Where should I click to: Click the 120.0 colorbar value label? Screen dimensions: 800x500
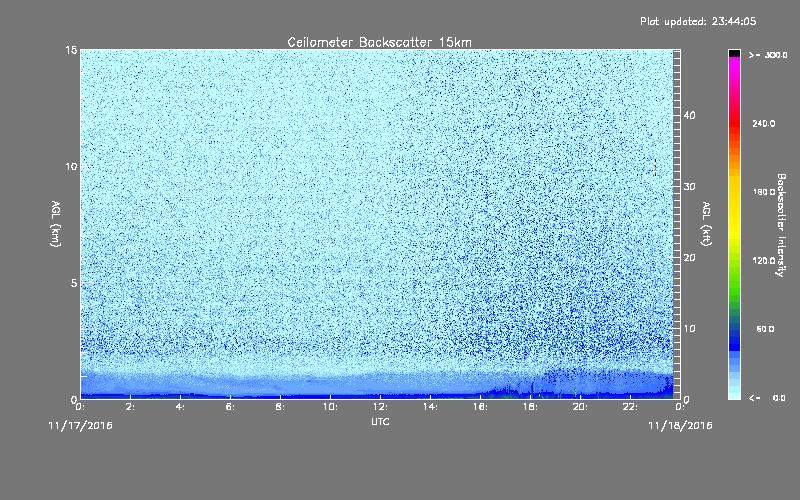(x=764, y=261)
